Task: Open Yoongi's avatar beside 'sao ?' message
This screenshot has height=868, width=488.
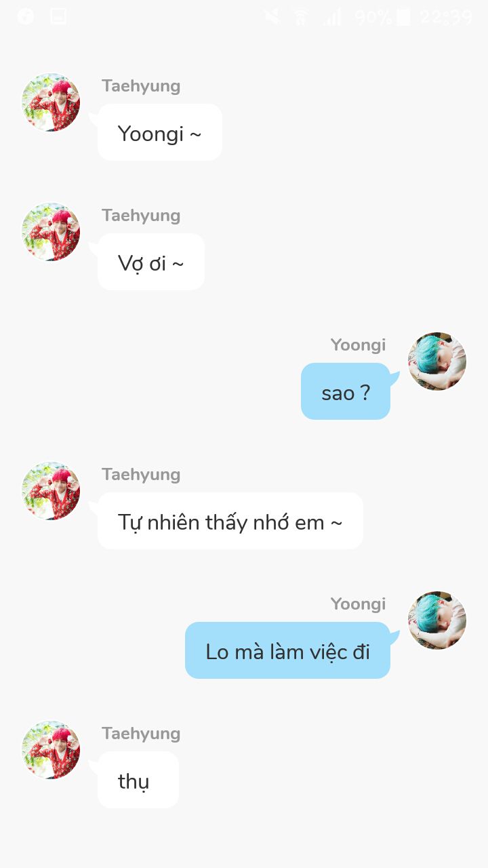Action: [x=437, y=361]
